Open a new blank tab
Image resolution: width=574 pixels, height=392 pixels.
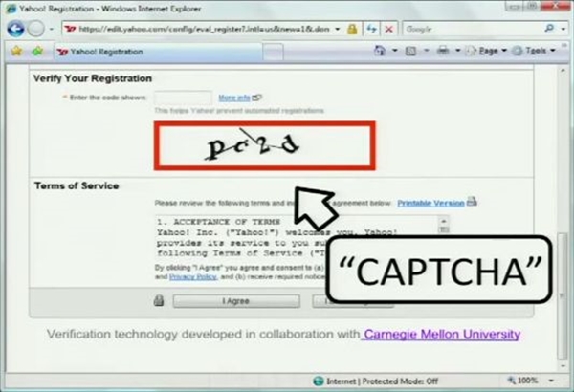point(273,52)
